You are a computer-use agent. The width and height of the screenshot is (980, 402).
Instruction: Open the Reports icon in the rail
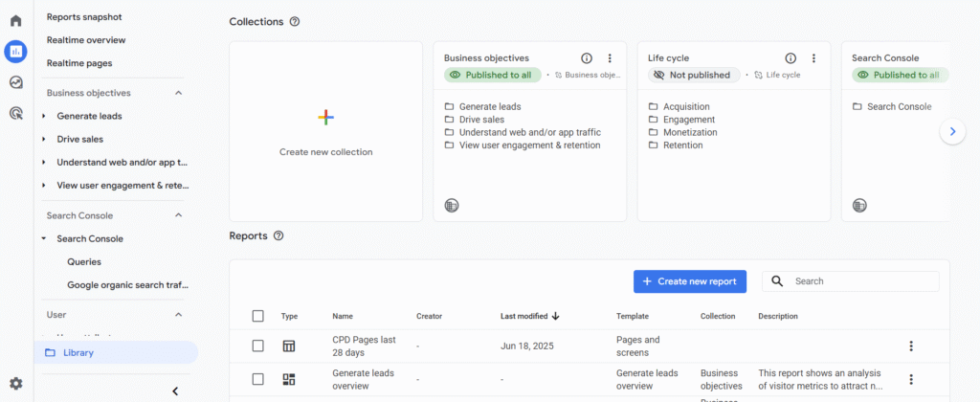[15, 52]
